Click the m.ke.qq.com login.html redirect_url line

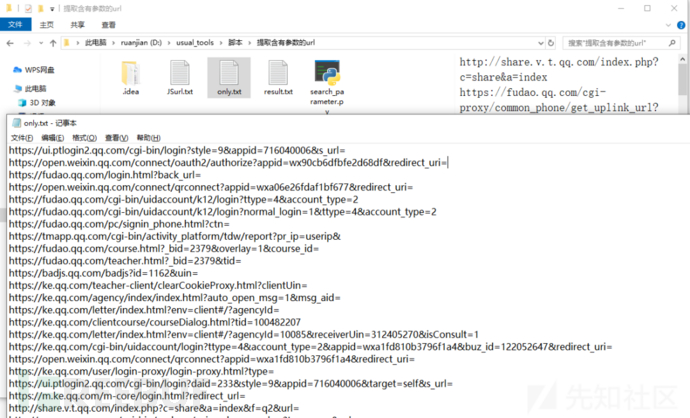pyautogui.click(x=127, y=396)
